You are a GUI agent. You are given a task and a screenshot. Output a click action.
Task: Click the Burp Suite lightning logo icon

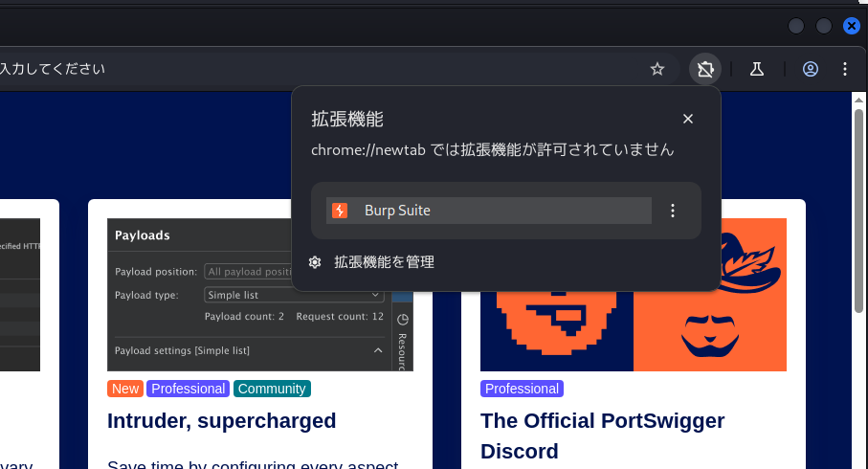click(x=340, y=211)
